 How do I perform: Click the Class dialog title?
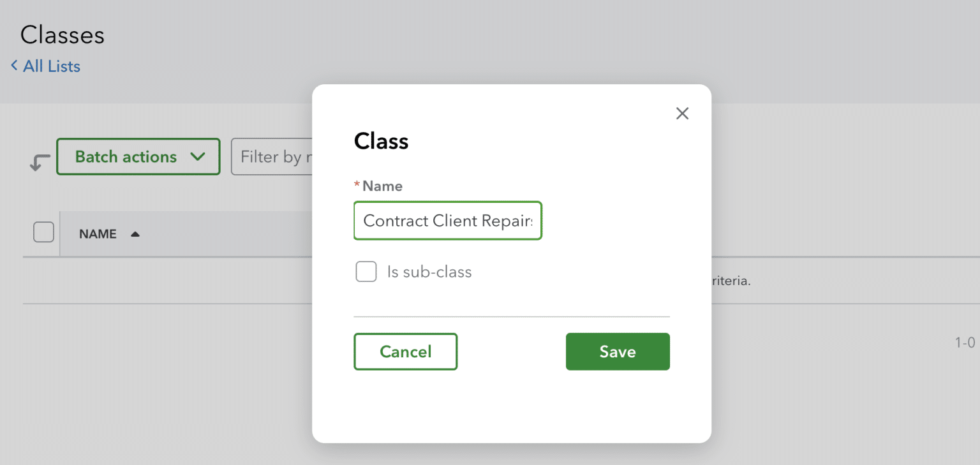[x=381, y=141]
